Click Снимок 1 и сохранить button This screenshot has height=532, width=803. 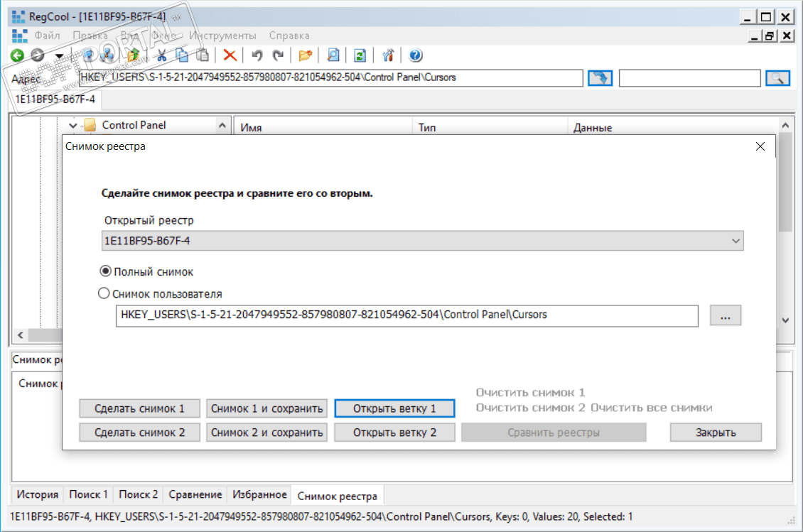(x=266, y=408)
